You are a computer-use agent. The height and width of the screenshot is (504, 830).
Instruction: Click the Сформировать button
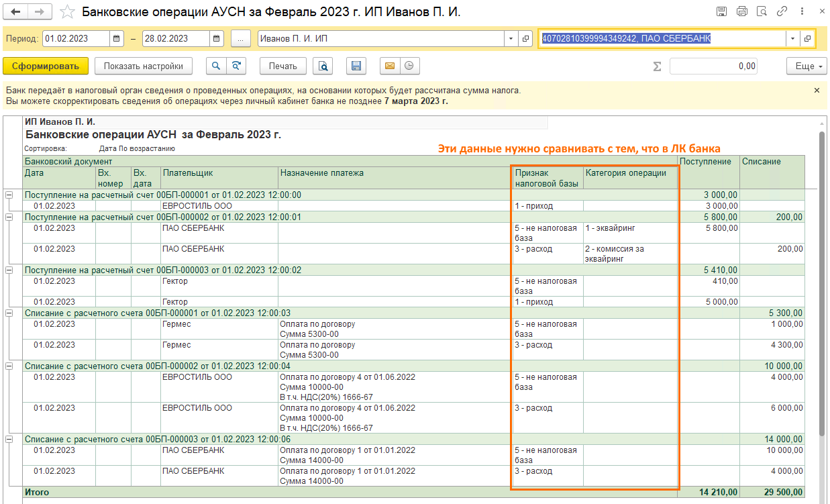tap(46, 66)
